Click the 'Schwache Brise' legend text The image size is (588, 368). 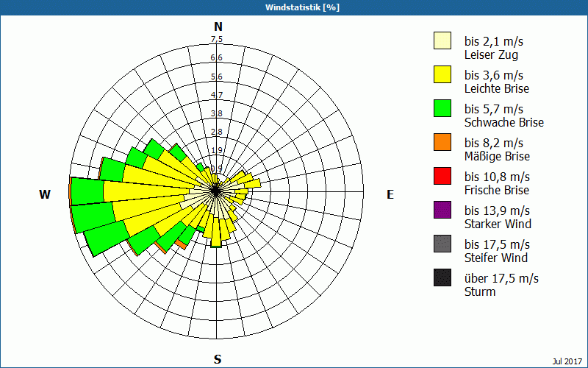pyautogui.click(x=504, y=122)
